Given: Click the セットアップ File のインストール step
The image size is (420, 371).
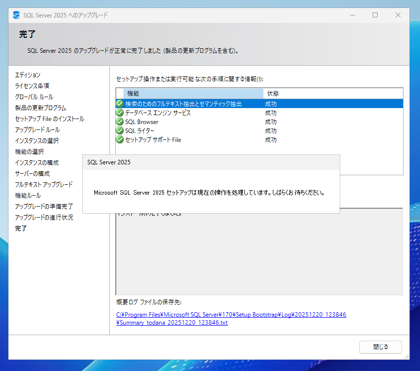Looking at the screenshot, I should click(49, 119).
